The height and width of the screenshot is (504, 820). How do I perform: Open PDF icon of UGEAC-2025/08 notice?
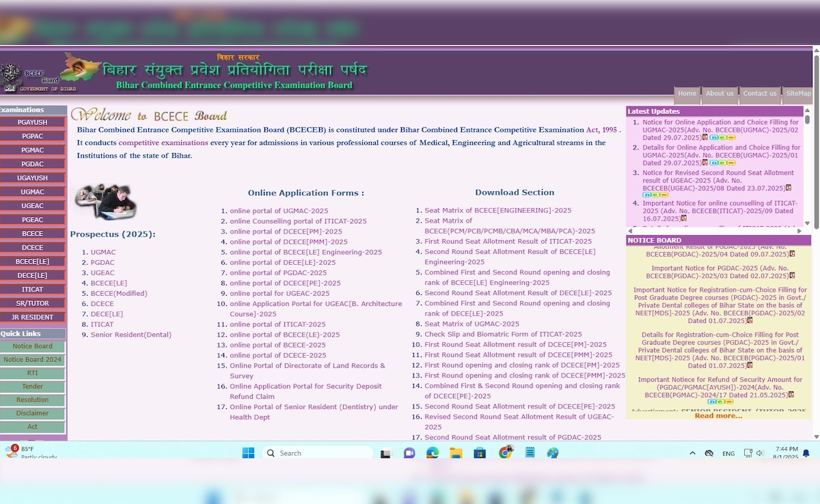click(x=789, y=188)
